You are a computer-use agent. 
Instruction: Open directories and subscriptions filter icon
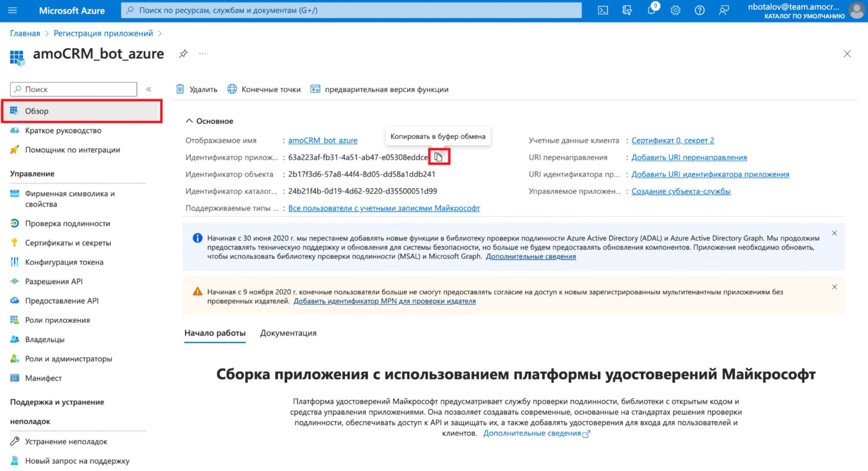[627, 11]
